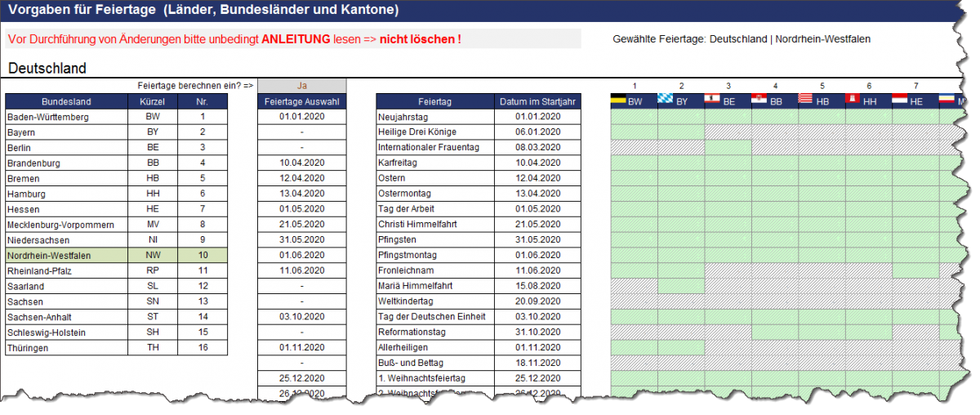The height and width of the screenshot is (415, 980).
Task: Click date 06.01.2020 in Datum im Startjahr
Action: coord(537,132)
